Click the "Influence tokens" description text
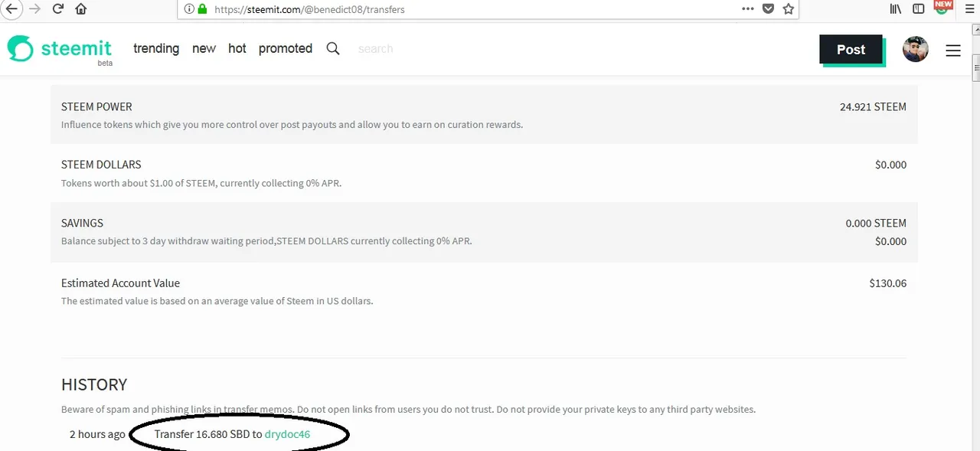 [292, 125]
